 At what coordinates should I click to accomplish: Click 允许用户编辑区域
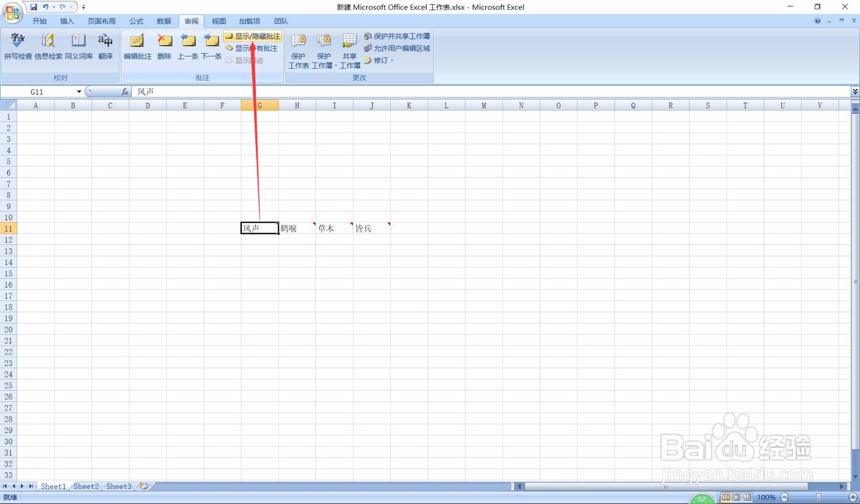pos(397,48)
